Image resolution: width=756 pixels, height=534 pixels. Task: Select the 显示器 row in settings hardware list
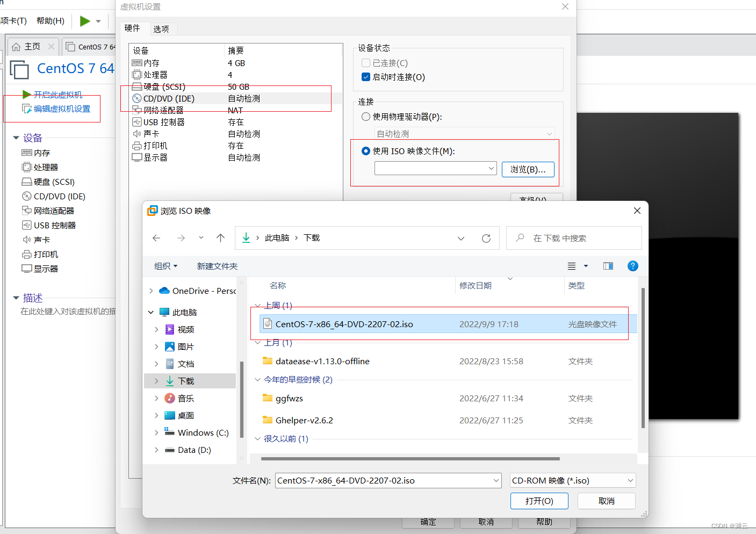point(236,157)
